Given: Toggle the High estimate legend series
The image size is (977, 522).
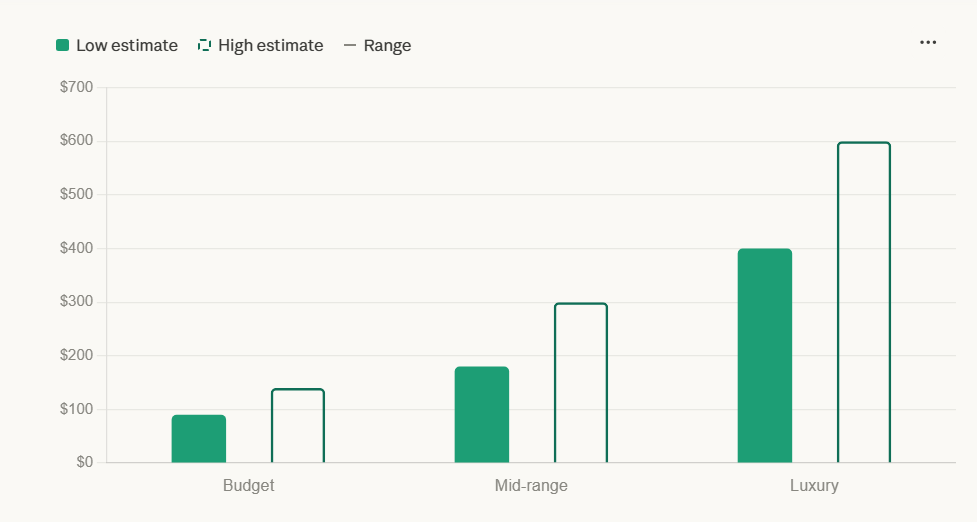Looking at the screenshot, I should tap(260, 45).
